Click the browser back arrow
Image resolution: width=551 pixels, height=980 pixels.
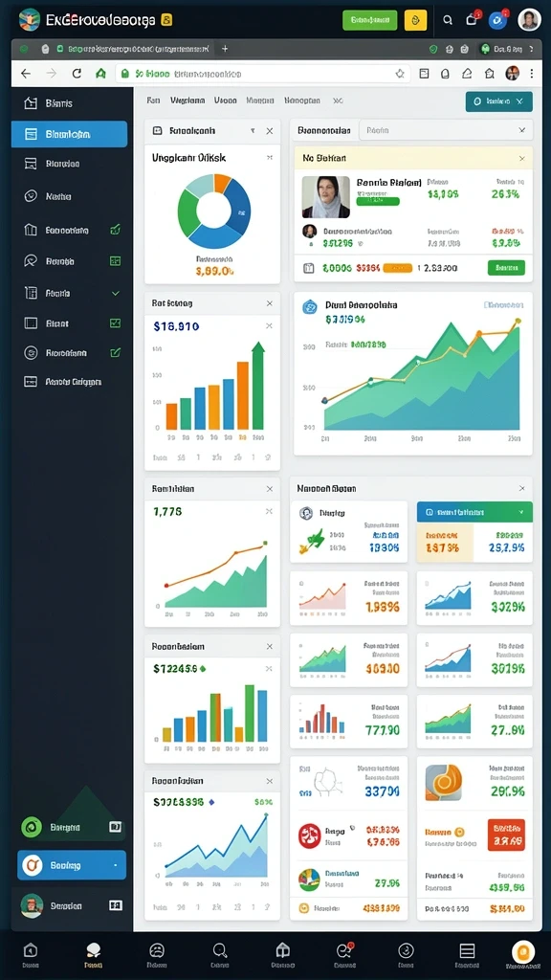26,74
